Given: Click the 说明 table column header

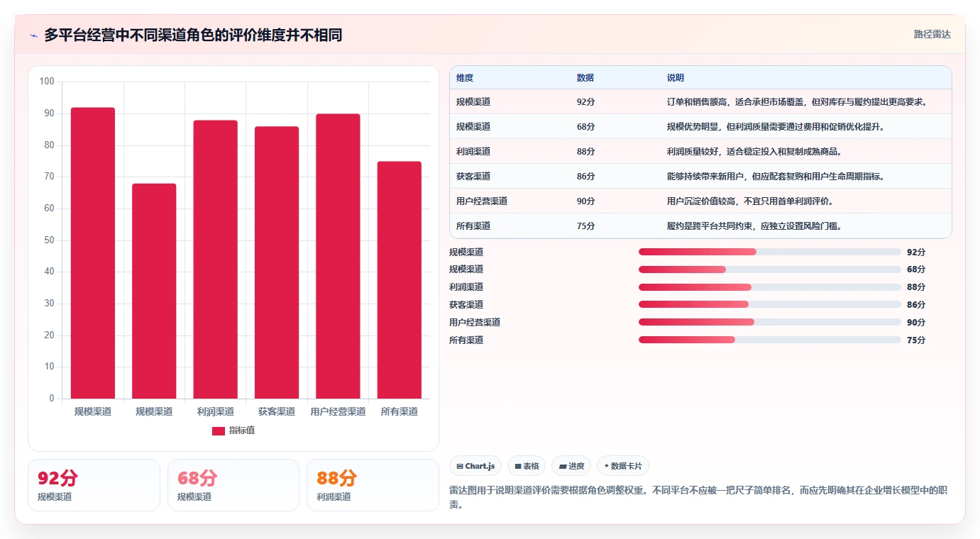Looking at the screenshot, I should [x=676, y=78].
